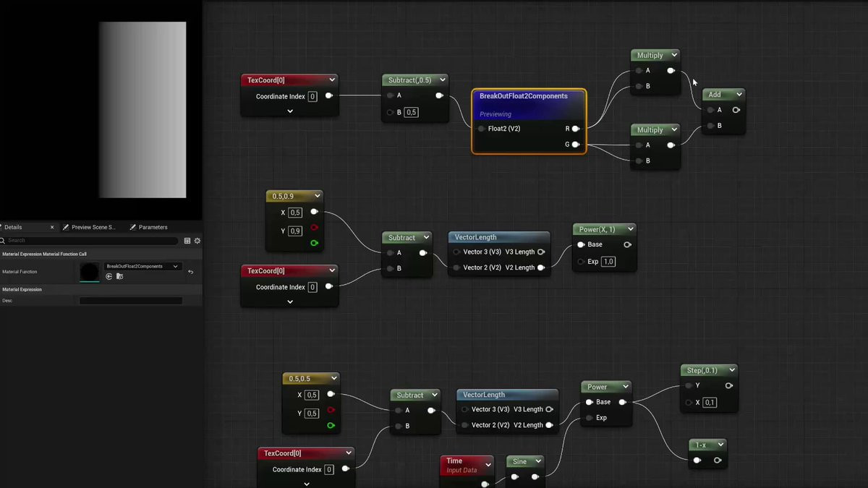Open Details panel settings gear

pos(197,241)
